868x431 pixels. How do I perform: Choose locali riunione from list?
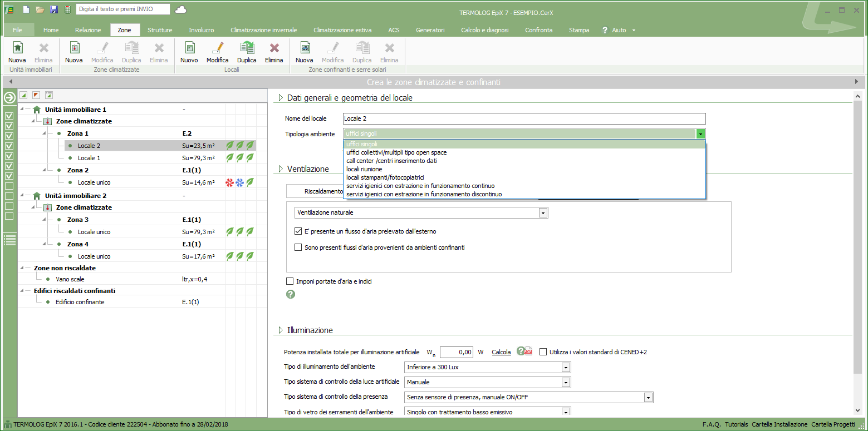click(525, 169)
